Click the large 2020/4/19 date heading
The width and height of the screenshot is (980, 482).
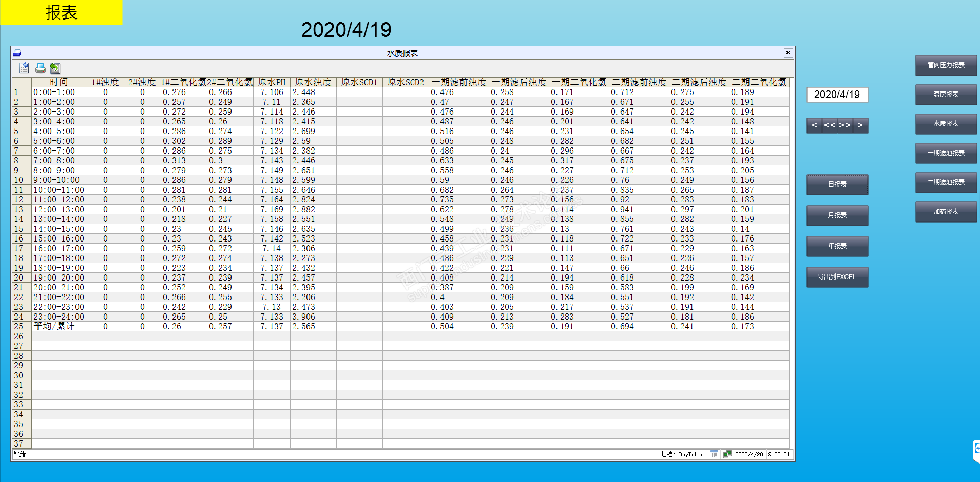(346, 30)
